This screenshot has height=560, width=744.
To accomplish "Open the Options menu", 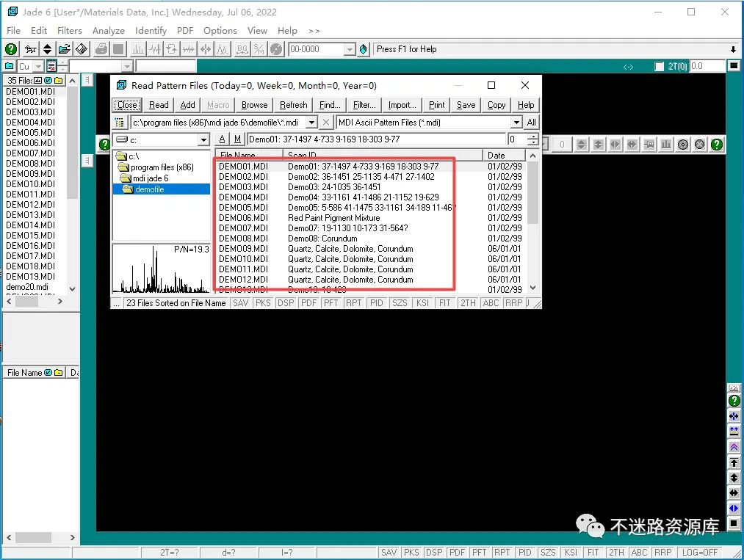I will pos(220,30).
